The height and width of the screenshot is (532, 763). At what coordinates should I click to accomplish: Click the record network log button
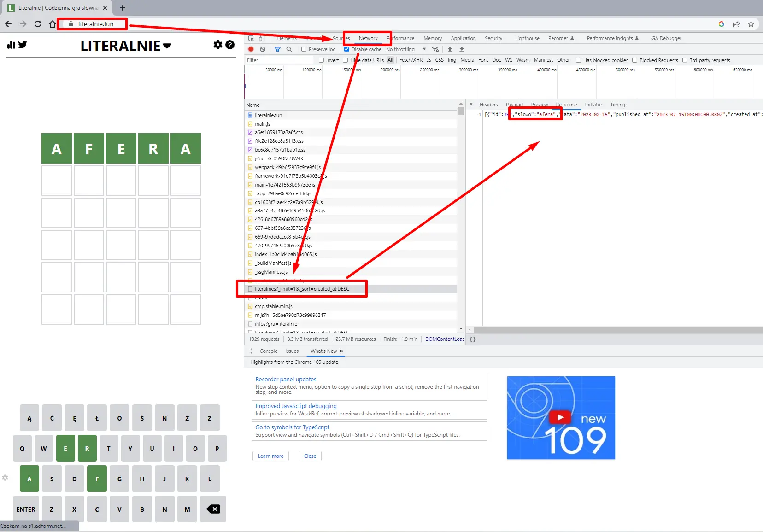pos(251,49)
